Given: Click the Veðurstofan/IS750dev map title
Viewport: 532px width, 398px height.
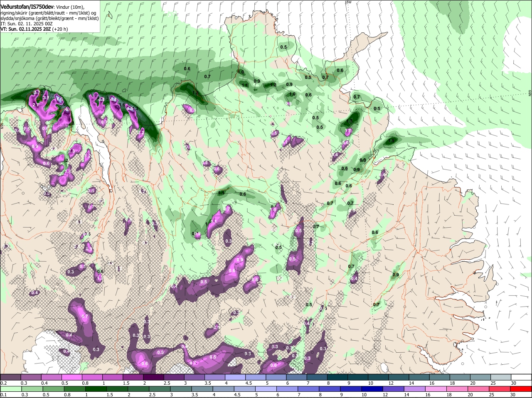Looking at the screenshot, I should click(27, 7).
